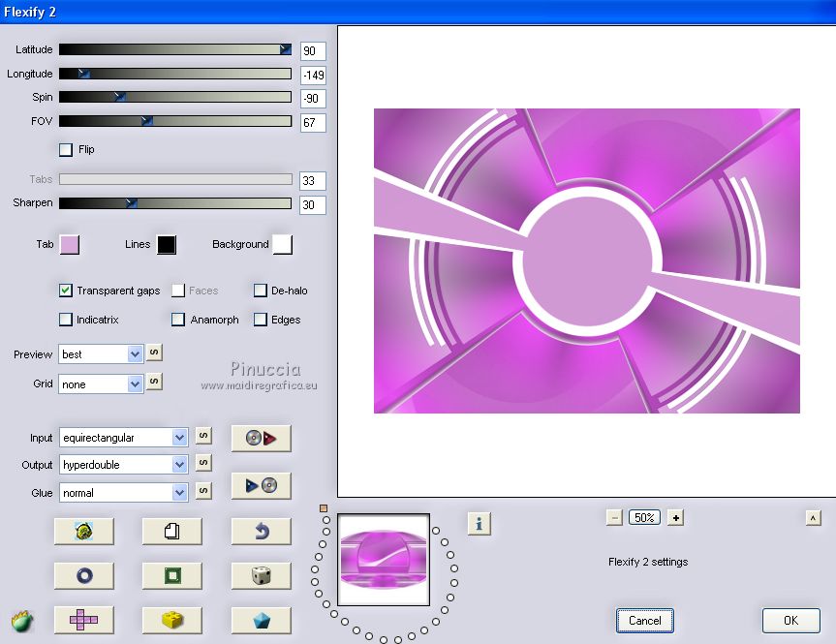Click the Spin value field -90
836x644 pixels.
(x=313, y=99)
